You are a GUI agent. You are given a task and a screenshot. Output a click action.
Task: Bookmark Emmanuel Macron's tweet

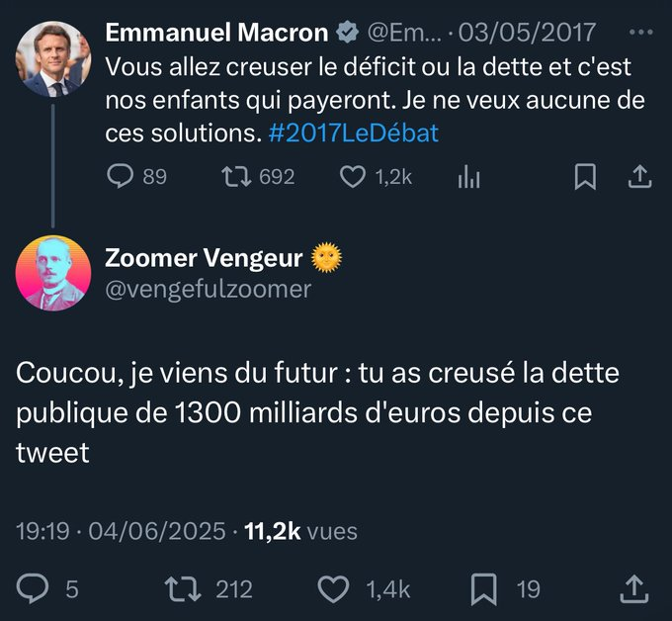click(x=585, y=177)
